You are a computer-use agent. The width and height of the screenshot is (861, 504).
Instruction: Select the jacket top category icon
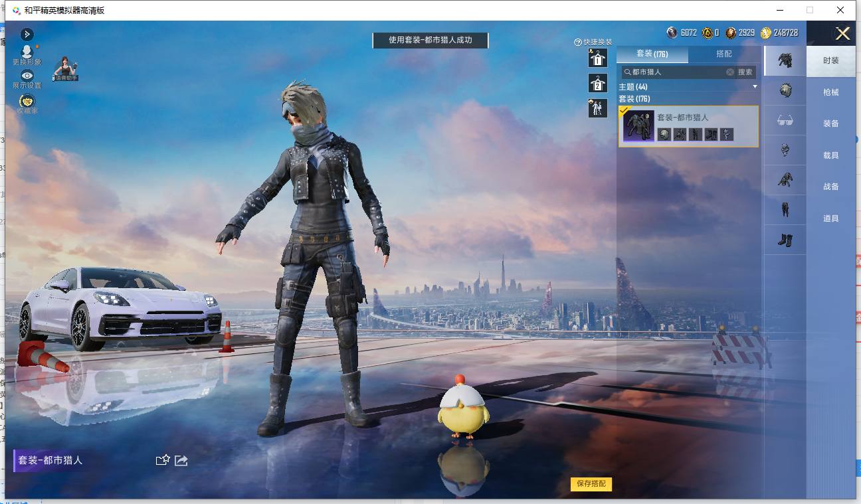pos(785,180)
